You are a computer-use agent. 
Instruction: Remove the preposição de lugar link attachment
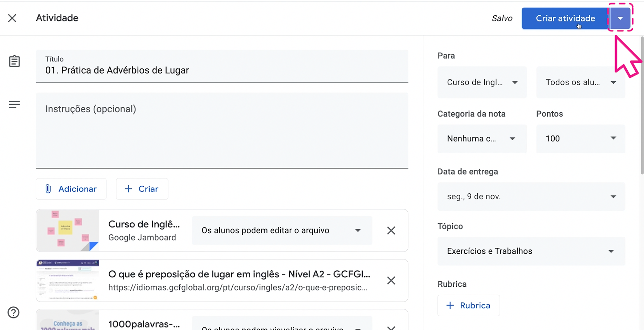[391, 280]
